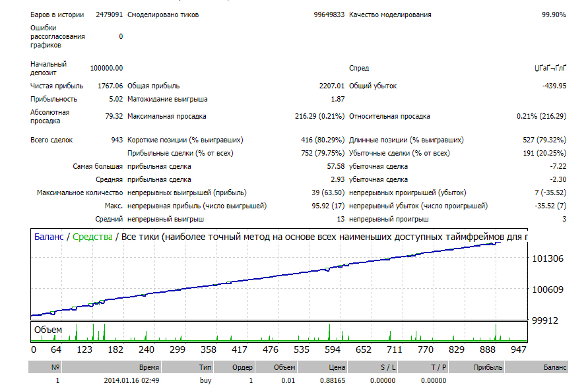Select the simulated ticks value 99649833
The width and height of the screenshot is (588, 387).
pos(329,15)
